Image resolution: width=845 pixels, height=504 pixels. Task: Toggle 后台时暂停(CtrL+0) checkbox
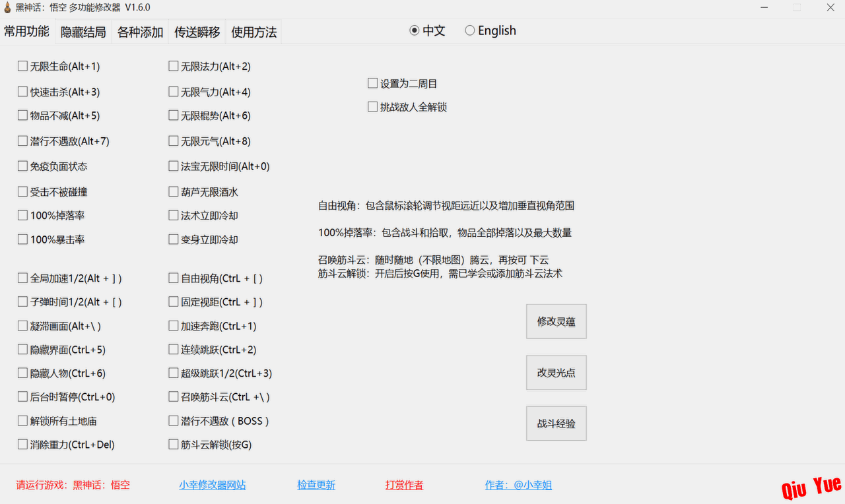coord(23,397)
